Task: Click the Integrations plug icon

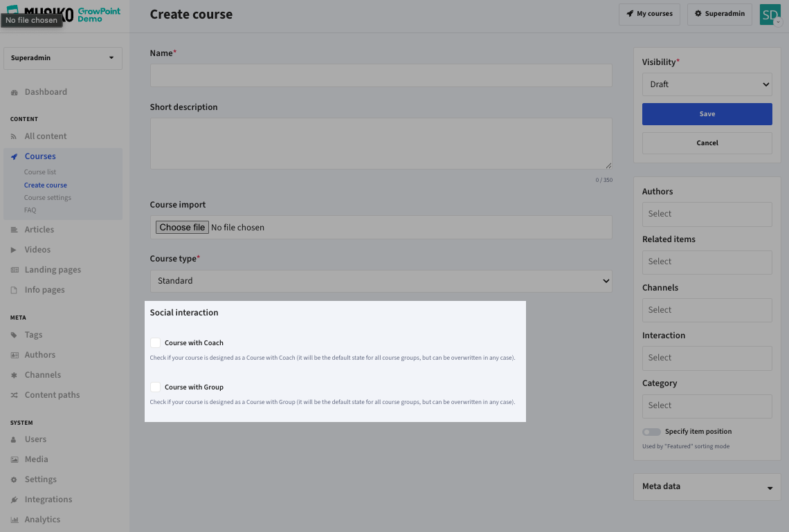Action: (x=14, y=499)
